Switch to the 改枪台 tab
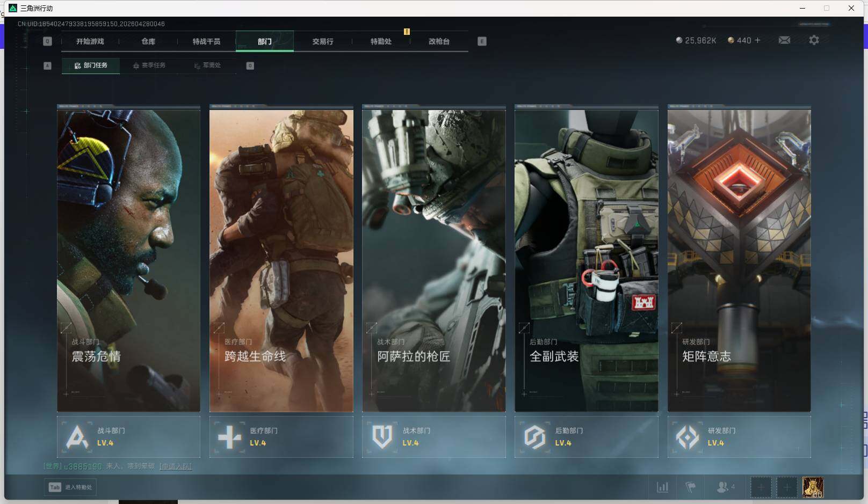The height and width of the screenshot is (504, 868). click(439, 41)
